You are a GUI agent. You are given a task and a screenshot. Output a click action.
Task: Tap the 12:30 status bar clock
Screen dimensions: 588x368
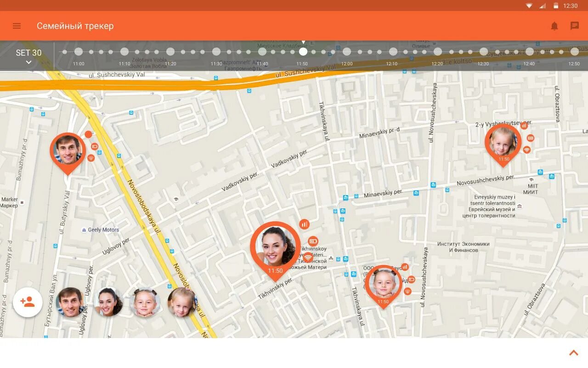pyautogui.click(x=570, y=6)
